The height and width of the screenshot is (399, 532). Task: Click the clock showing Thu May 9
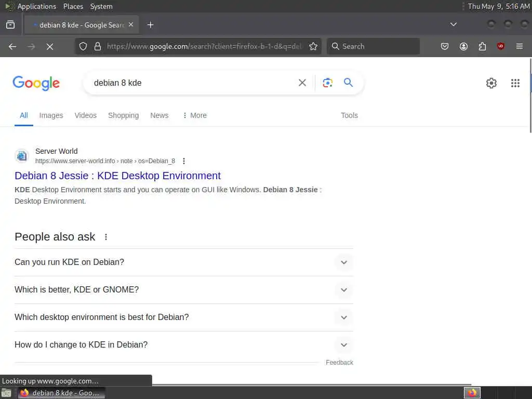pos(498,6)
